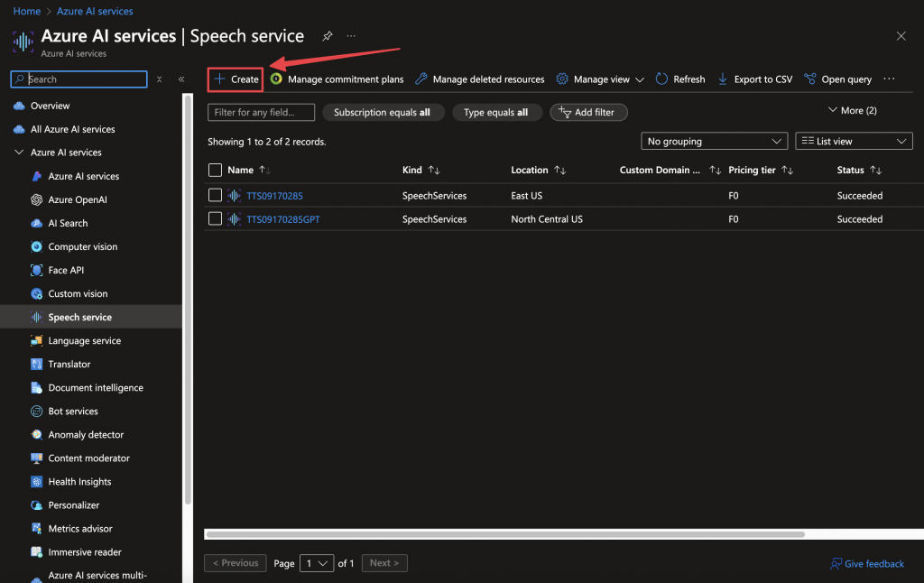Open Health Insights from sidebar
The image size is (924, 583).
[79, 482]
